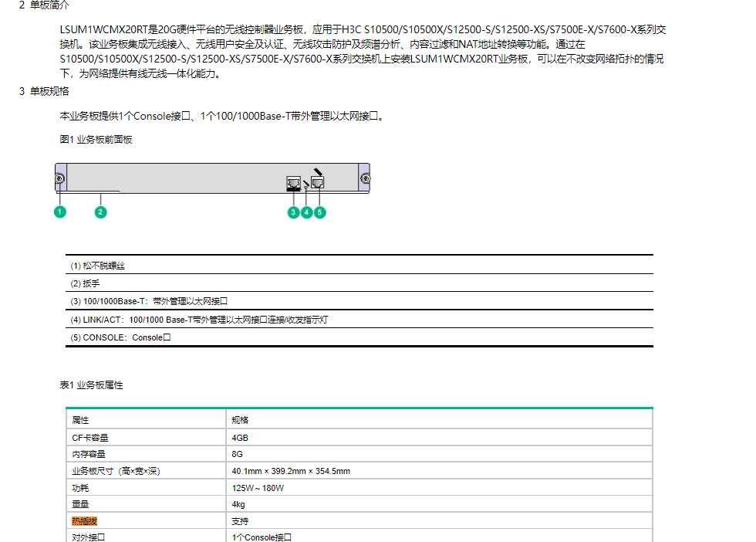Click the value "支持"
This screenshot has width=756, height=542.
coord(240,521)
